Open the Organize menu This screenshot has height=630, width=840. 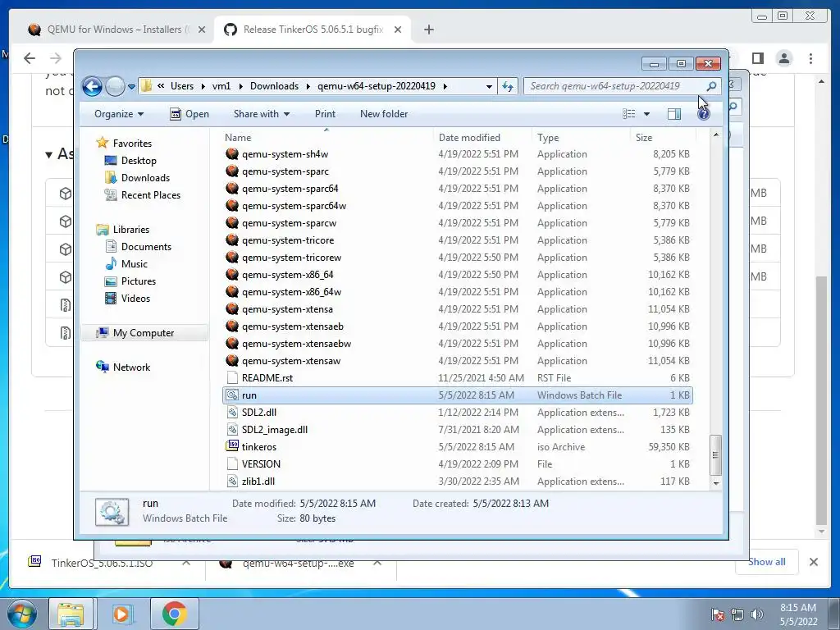click(x=119, y=113)
